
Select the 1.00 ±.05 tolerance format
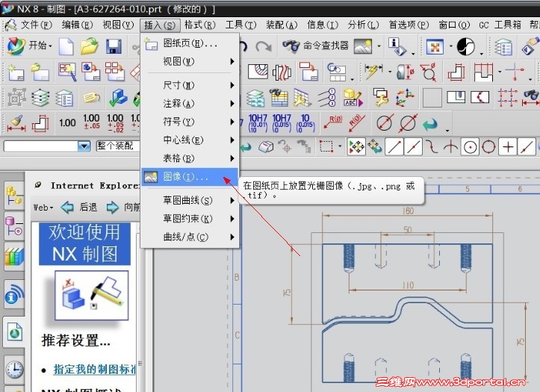[x=92, y=122]
